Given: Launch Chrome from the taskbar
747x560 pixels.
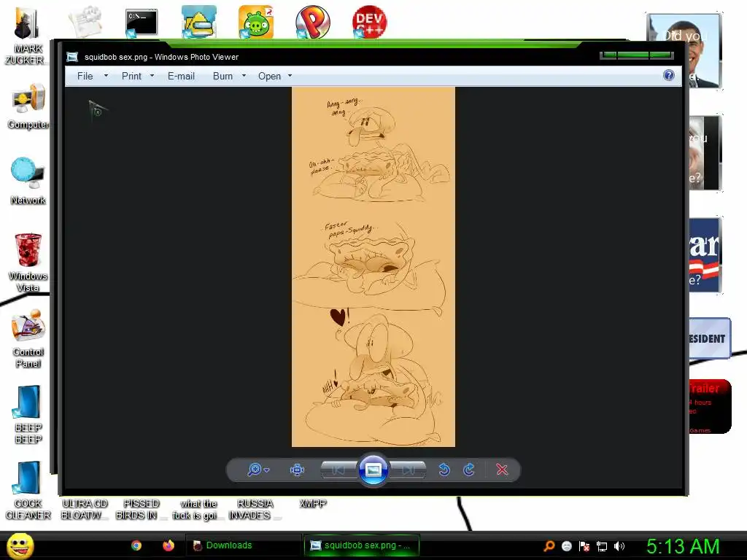Looking at the screenshot, I should pos(136,545).
